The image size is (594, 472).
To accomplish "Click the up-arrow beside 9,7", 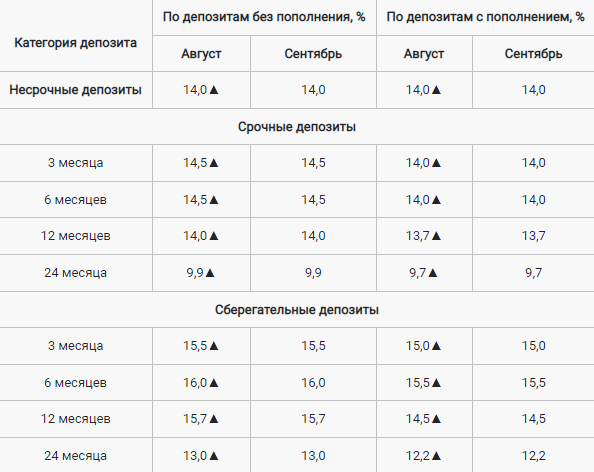I will (x=433, y=273).
